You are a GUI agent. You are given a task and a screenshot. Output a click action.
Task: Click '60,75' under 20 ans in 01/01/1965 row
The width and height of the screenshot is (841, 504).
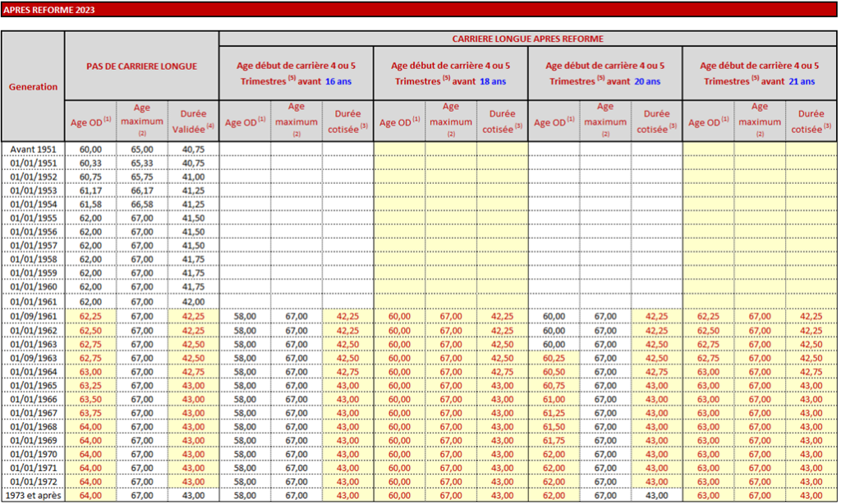click(554, 386)
